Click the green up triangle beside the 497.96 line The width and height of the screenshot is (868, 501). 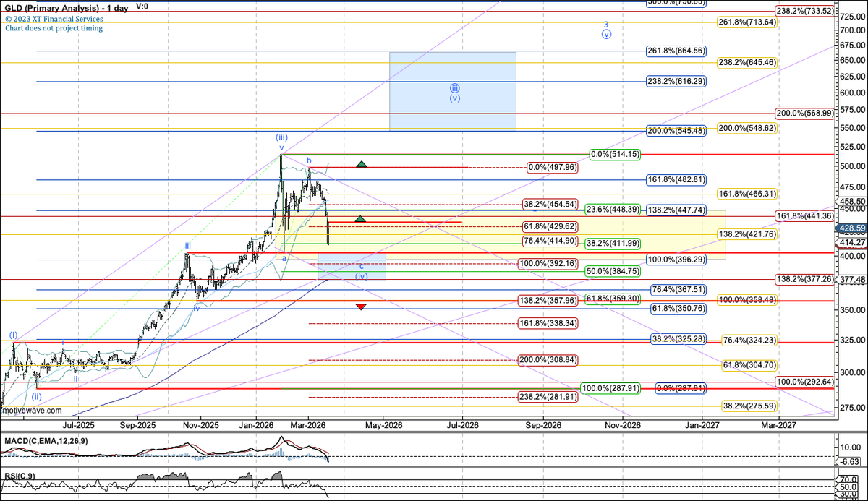pyautogui.click(x=362, y=163)
